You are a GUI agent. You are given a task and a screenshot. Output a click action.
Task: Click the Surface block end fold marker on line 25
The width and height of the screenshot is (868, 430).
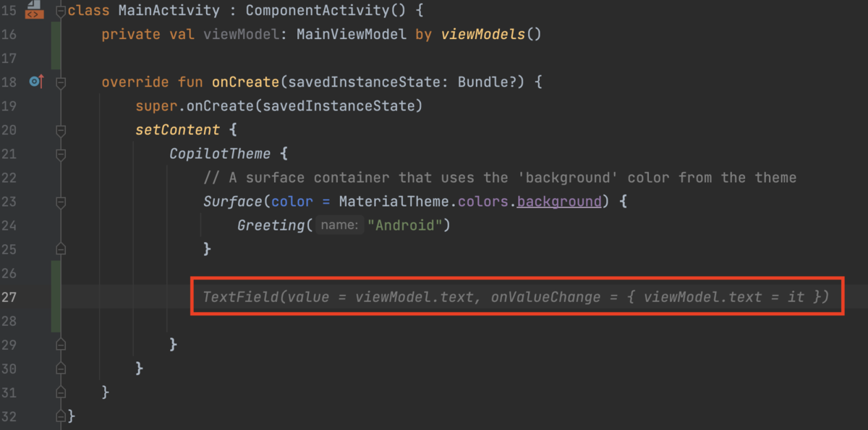[x=61, y=249]
